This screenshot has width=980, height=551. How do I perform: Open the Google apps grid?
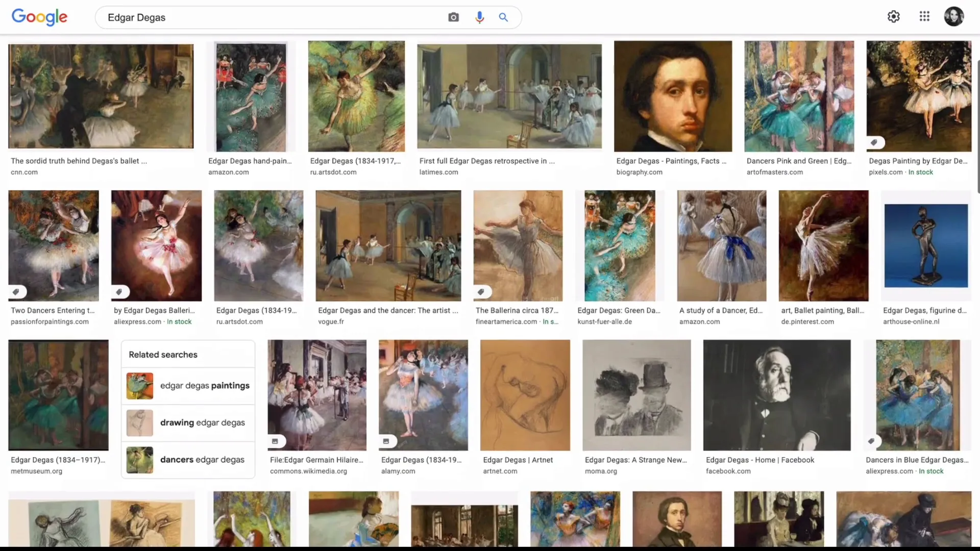tap(924, 17)
